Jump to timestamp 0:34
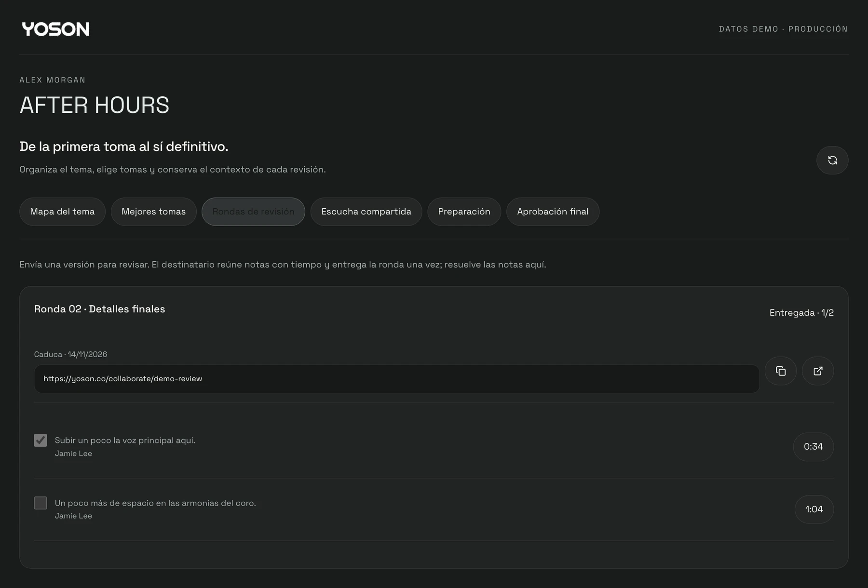The image size is (868, 588). (x=813, y=447)
